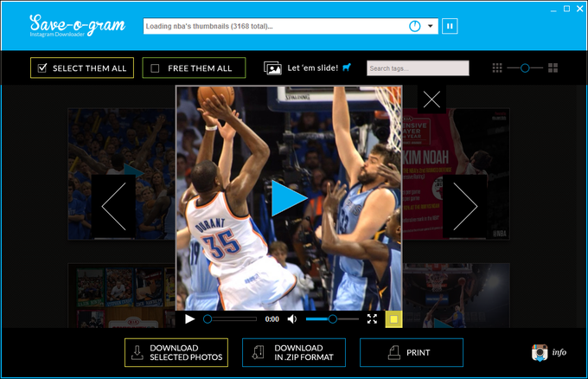This screenshot has height=379, width=588.
Task: Click the small play button in player bar
Action: 189,319
